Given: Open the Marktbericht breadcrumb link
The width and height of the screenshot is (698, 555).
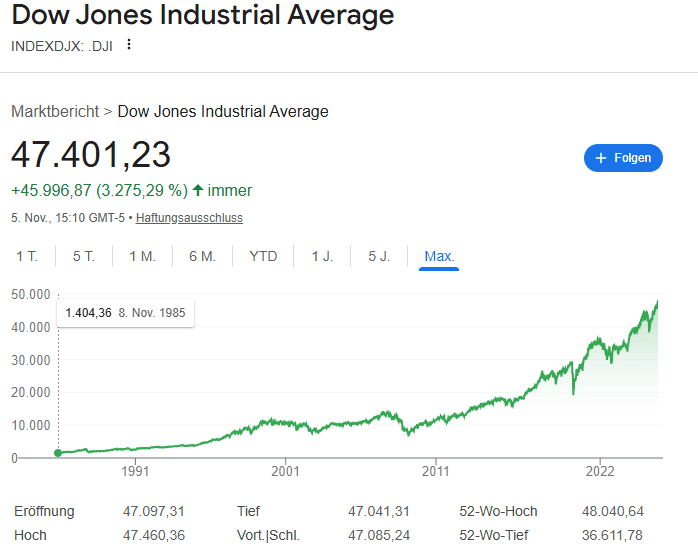Looking at the screenshot, I should tap(54, 111).
